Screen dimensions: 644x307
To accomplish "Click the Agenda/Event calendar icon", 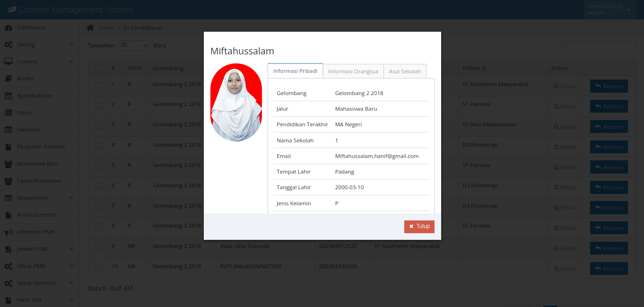I will tap(9, 96).
